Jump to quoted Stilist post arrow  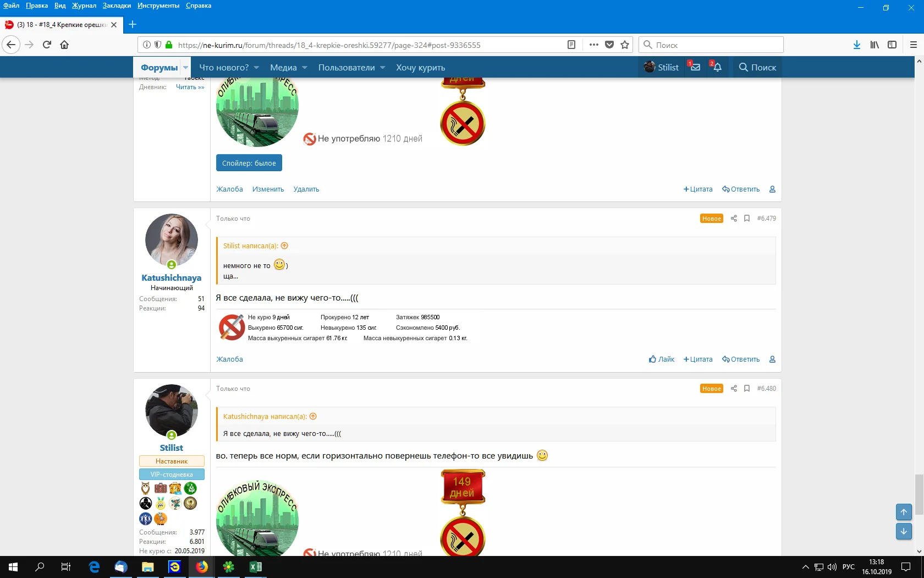click(284, 246)
